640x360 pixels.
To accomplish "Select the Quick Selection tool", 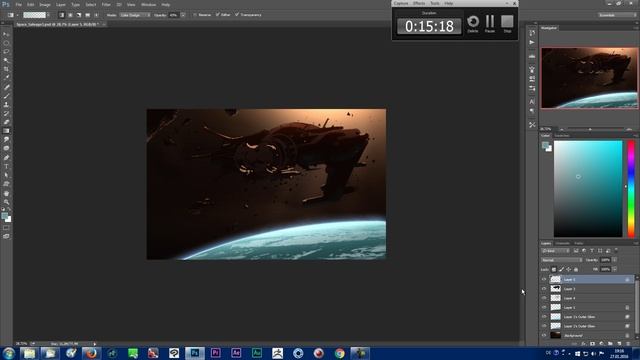I will [6, 60].
